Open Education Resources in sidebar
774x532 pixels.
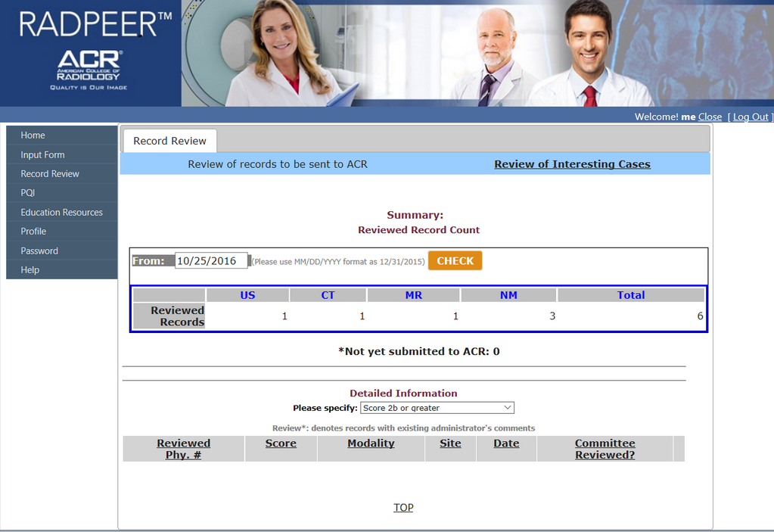(61, 213)
